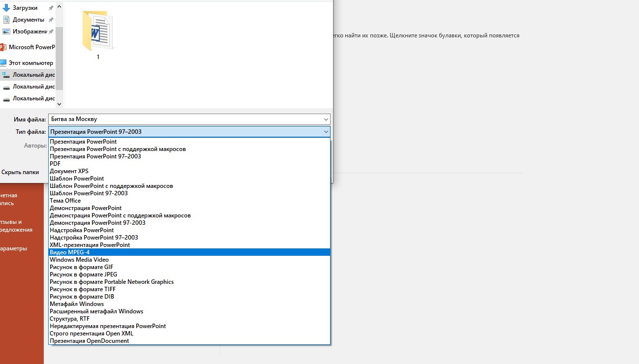Select 'Видео MPEG-4' file type
The image size is (639, 364).
pyautogui.click(x=189, y=252)
